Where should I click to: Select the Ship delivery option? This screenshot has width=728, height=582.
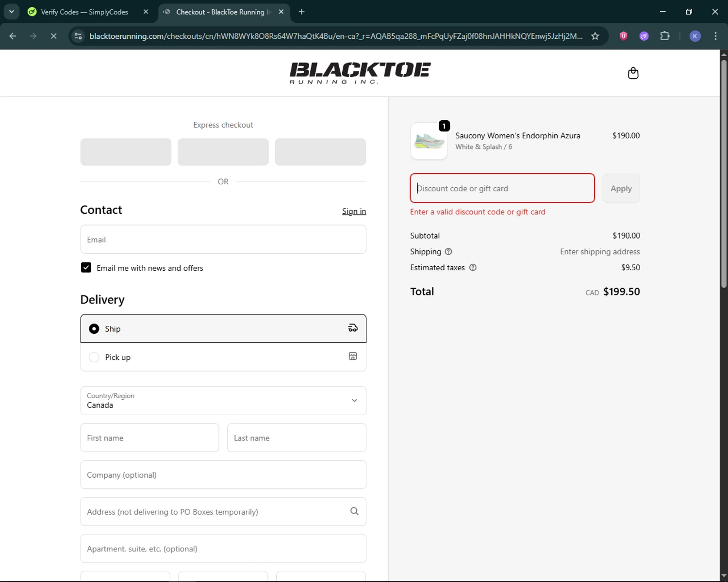pos(223,328)
